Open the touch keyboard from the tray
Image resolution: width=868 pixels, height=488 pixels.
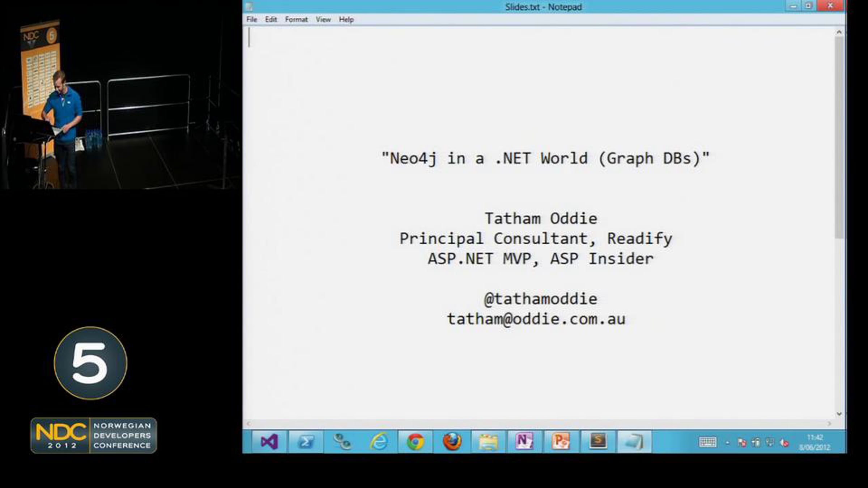(x=707, y=442)
